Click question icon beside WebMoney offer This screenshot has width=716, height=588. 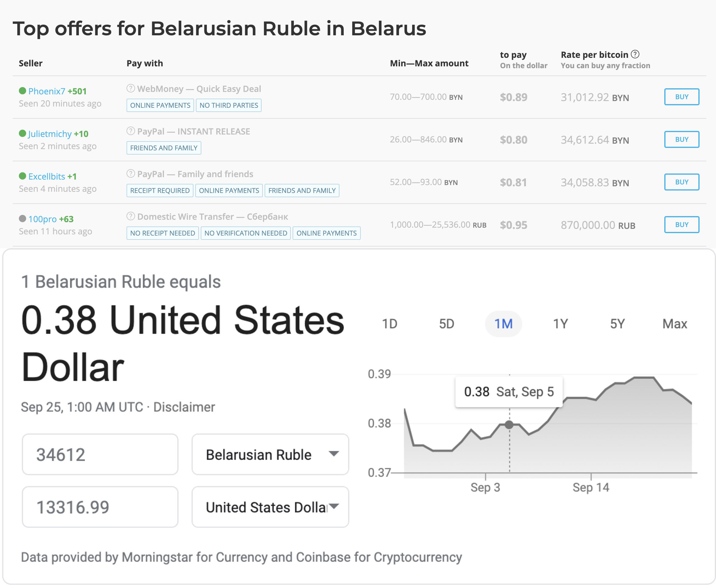click(x=131, y=88)
